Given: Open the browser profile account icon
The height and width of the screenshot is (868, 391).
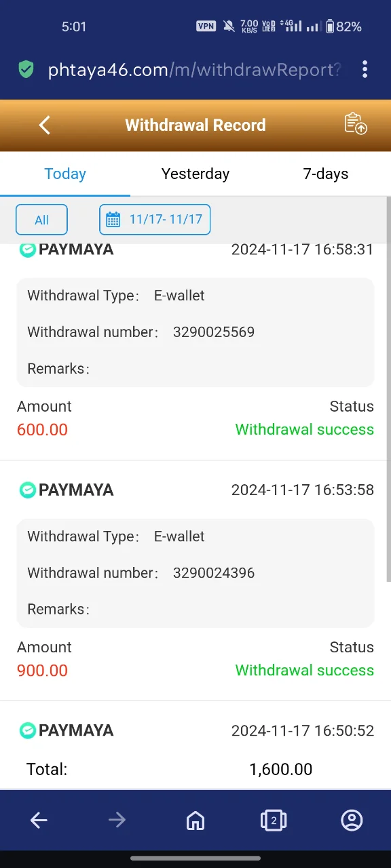Looking at the screenshot, I should [352, 821].
